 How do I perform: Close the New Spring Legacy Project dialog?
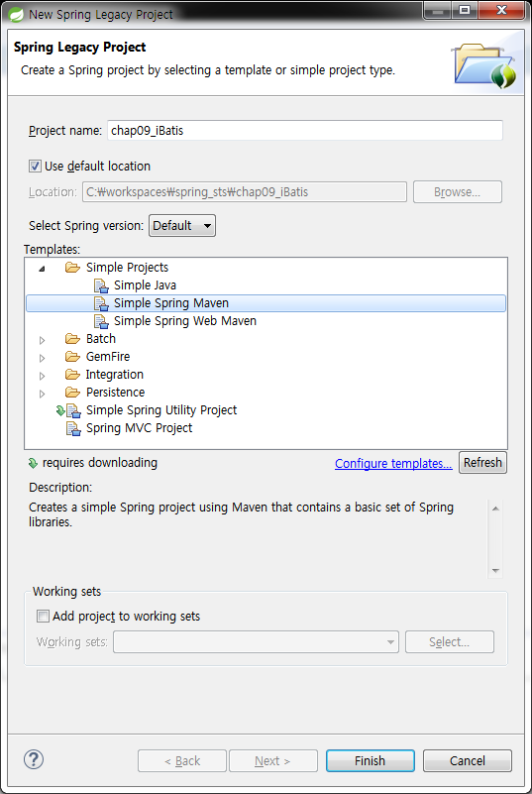click(500, 10)
